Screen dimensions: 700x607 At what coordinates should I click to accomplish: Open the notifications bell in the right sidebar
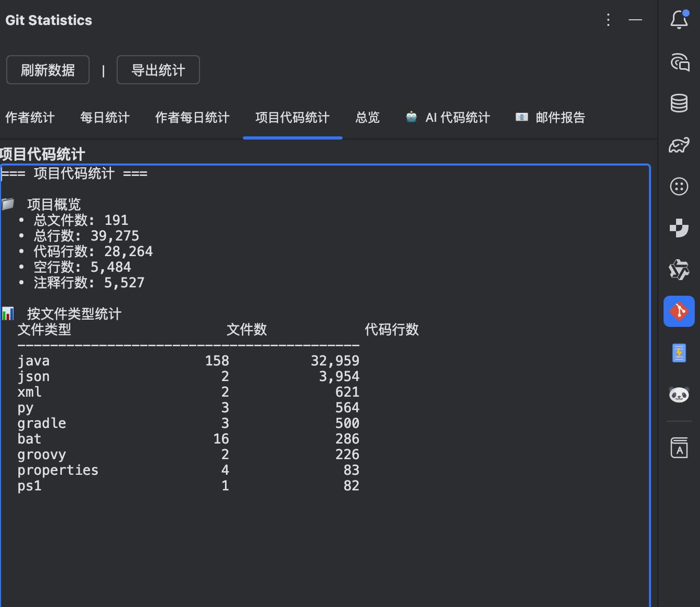point(679,20)
